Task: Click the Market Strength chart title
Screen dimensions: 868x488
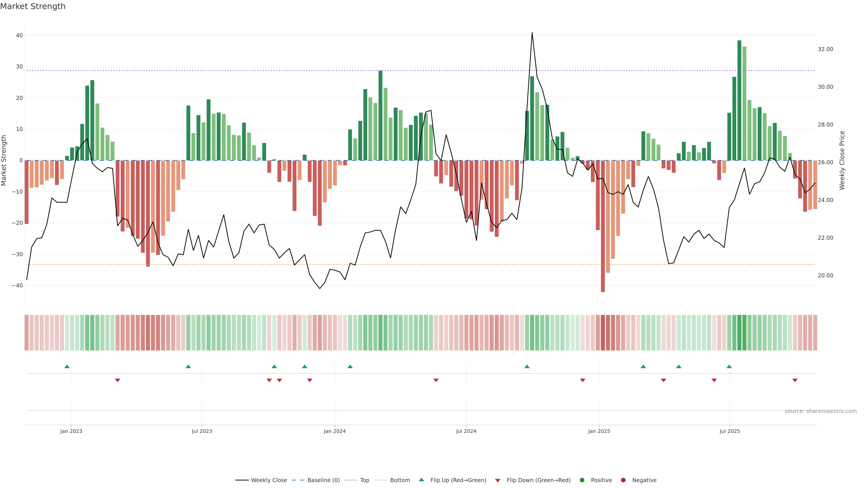Action: pos(33,6)
